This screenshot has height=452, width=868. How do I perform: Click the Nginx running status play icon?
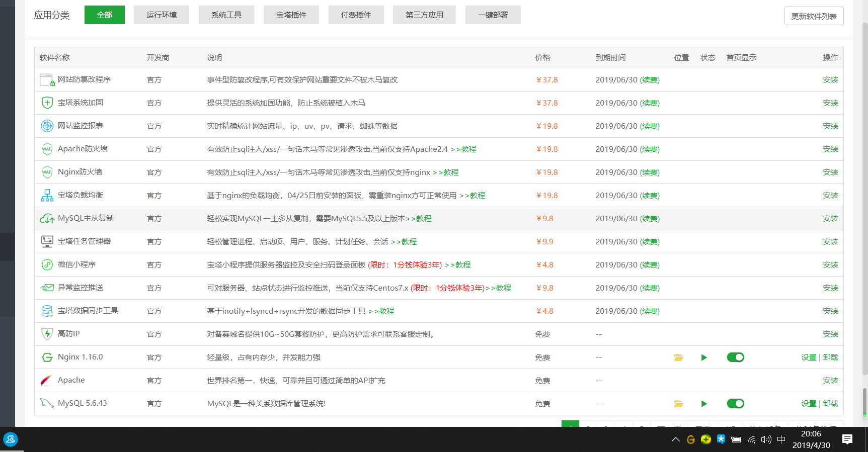pos(704,357)
